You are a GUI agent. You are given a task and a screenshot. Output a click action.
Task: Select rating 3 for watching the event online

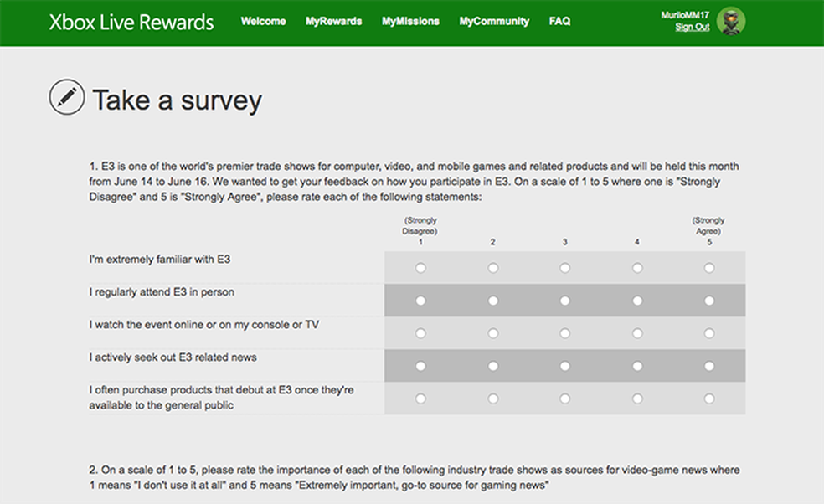[565, 332]
